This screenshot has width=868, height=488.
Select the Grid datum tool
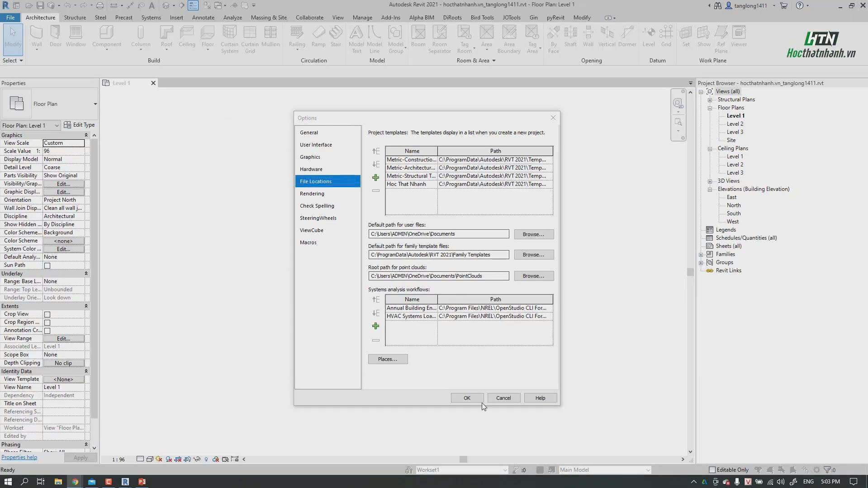pyautogui.click(x=666, y=37)
